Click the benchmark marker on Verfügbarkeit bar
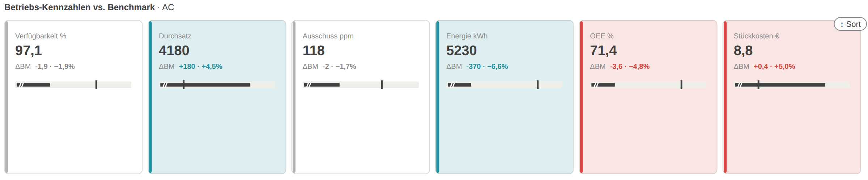Screen dimensions: 868x180 coord(96,85)
